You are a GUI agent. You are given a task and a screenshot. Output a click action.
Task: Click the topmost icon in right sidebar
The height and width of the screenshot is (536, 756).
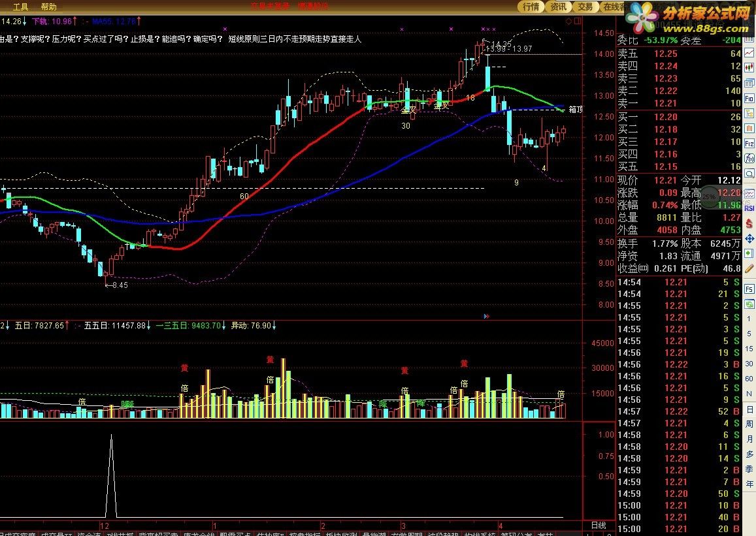[x=749, y=38]
